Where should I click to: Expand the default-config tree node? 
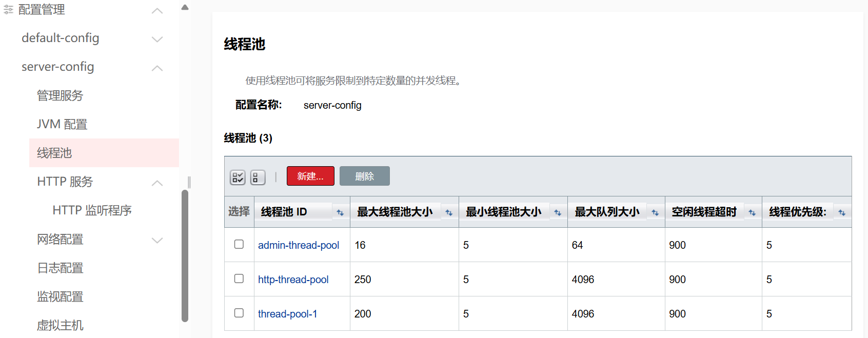click(x=157, y=39)
